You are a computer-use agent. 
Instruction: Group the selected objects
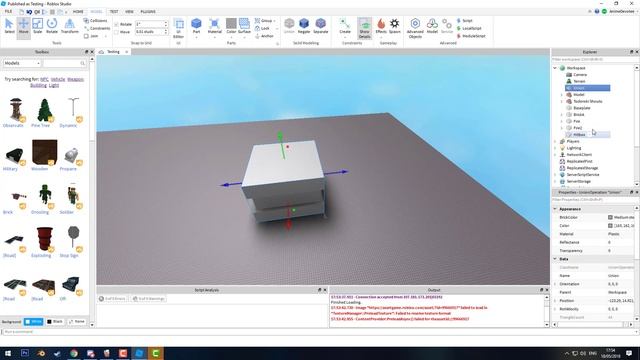click(263, 20)
